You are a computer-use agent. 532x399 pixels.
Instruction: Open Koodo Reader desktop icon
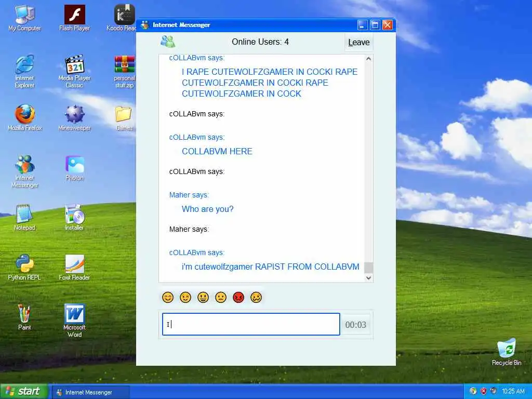tap(122, 18)
